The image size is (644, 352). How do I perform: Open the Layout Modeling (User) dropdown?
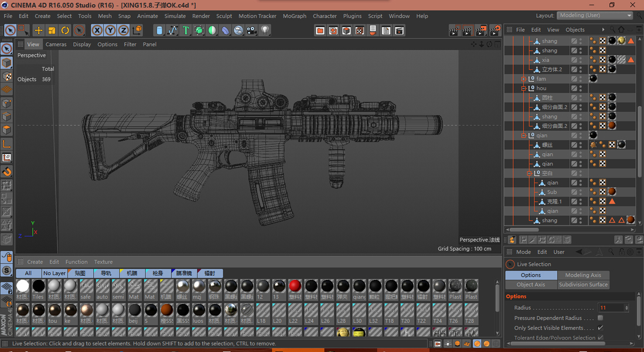595,15
